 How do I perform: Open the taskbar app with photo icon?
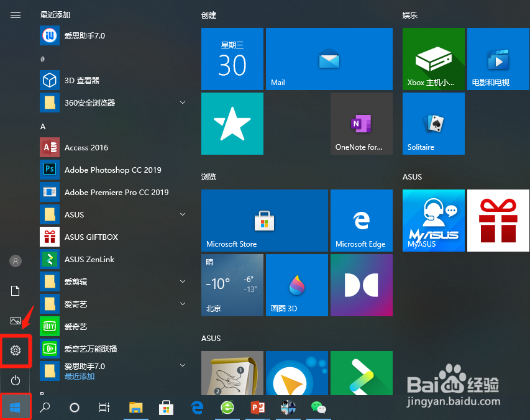[x=288, y=408]
